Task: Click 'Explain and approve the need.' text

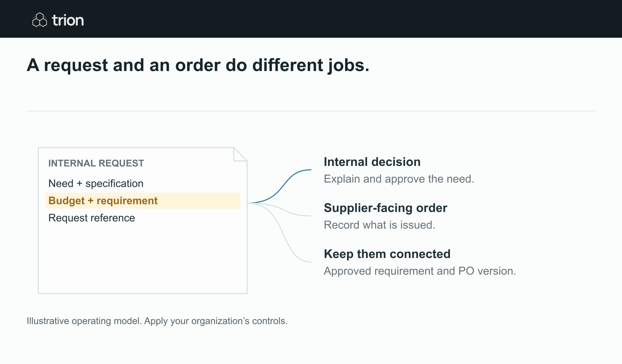Action: pos(399,179)
